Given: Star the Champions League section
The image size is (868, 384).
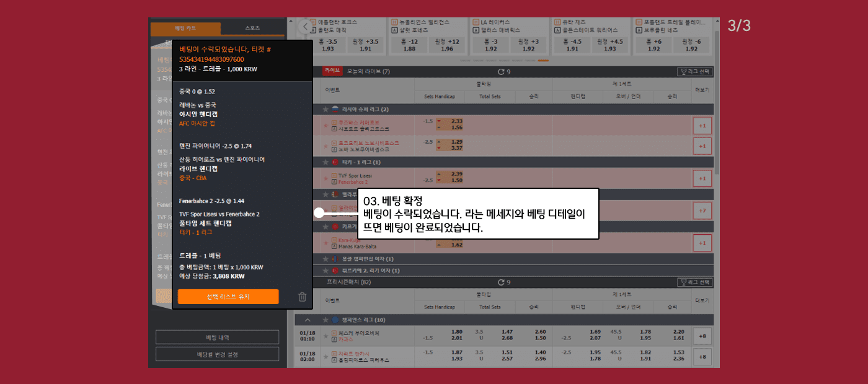Looking at the screenshot, I should click(325, 320).
